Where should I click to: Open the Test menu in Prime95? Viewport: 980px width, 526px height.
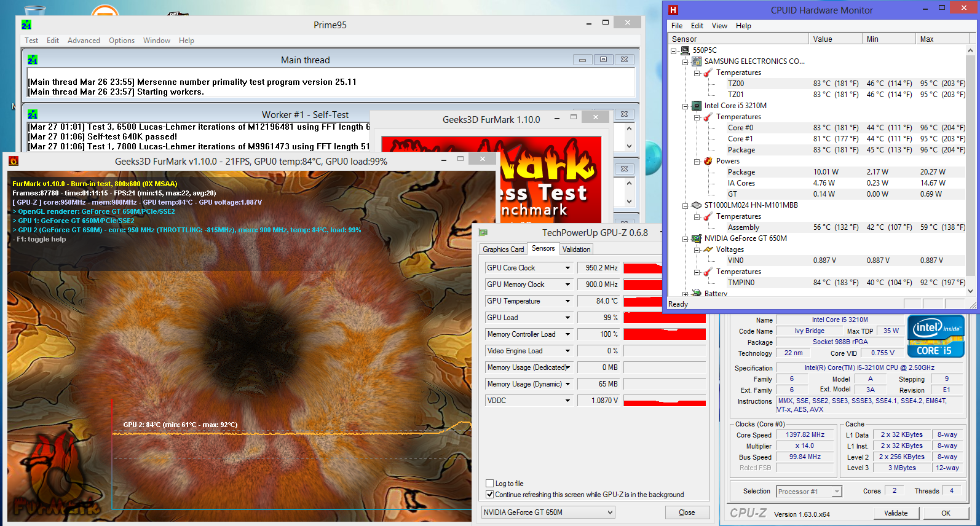[31, 41]
